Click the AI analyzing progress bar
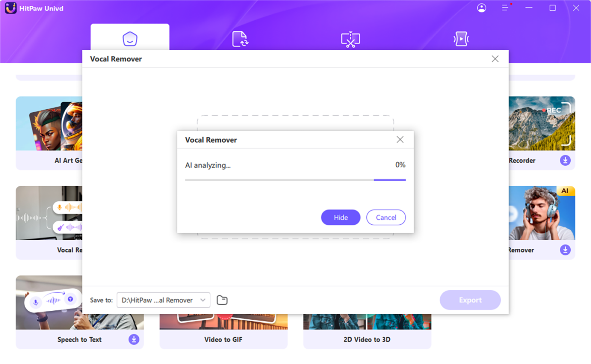 click(295, 180)
